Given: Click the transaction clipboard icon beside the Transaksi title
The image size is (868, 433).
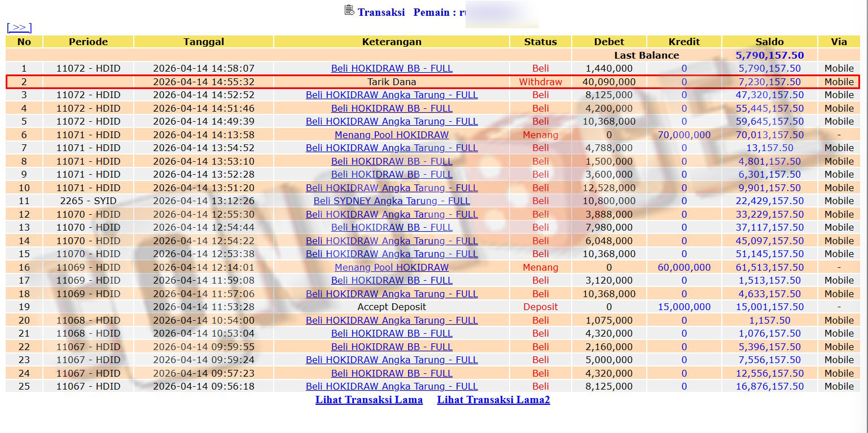Looking at the screenshot, I should coord(349,10).
